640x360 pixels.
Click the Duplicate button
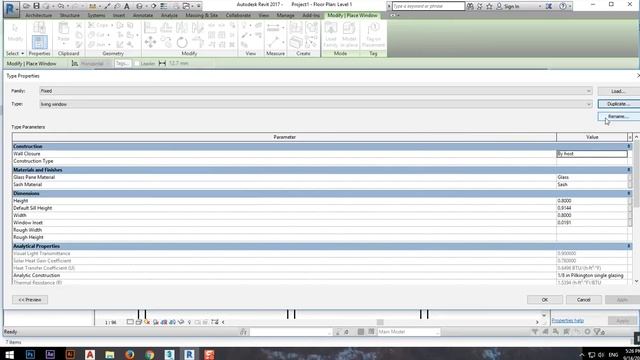point(618,104)
